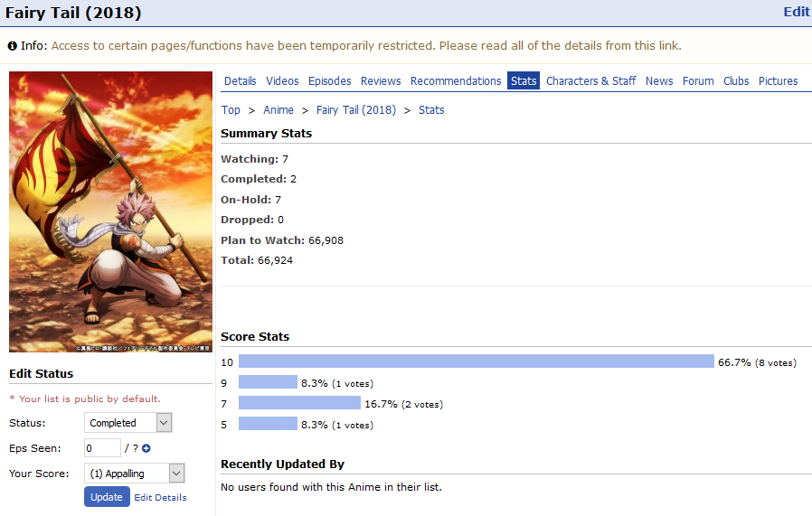This screenshot has height=516, width=812.
Task: Click 'No users found' message text
Action: tap(332, 487)
